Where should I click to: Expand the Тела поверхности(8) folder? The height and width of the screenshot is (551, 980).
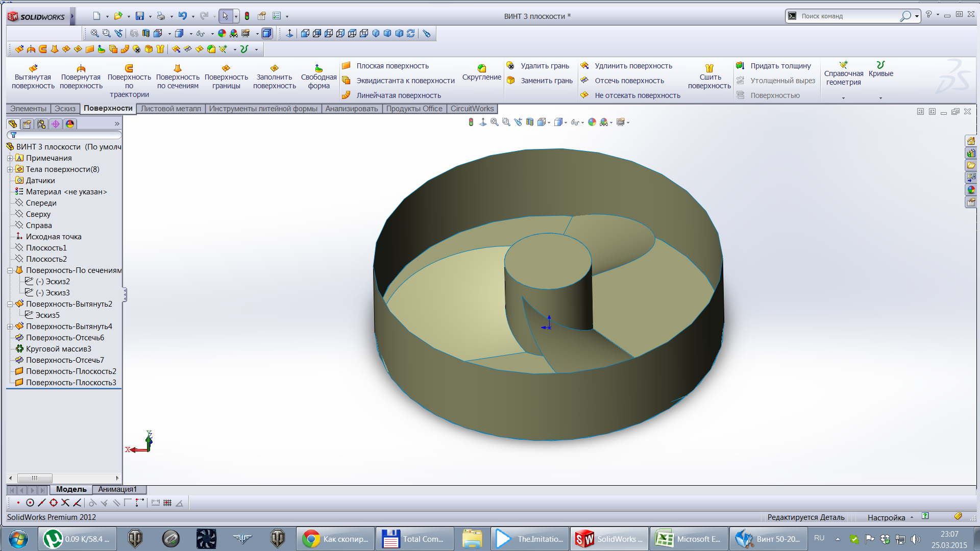coord(10,169)
